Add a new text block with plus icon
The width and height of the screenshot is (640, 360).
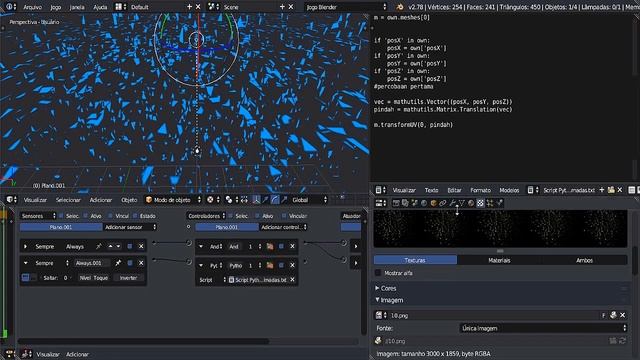pyautogui.click(x=602, y=190)
